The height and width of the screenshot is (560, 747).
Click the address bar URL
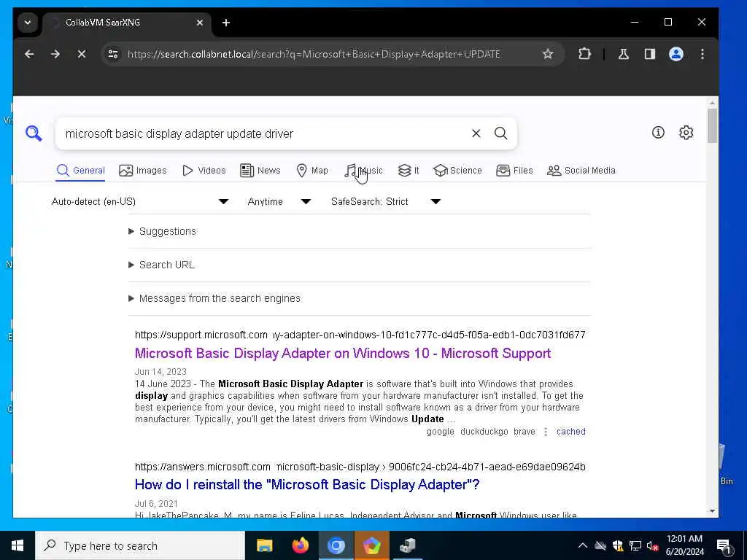tap(314, 54)
